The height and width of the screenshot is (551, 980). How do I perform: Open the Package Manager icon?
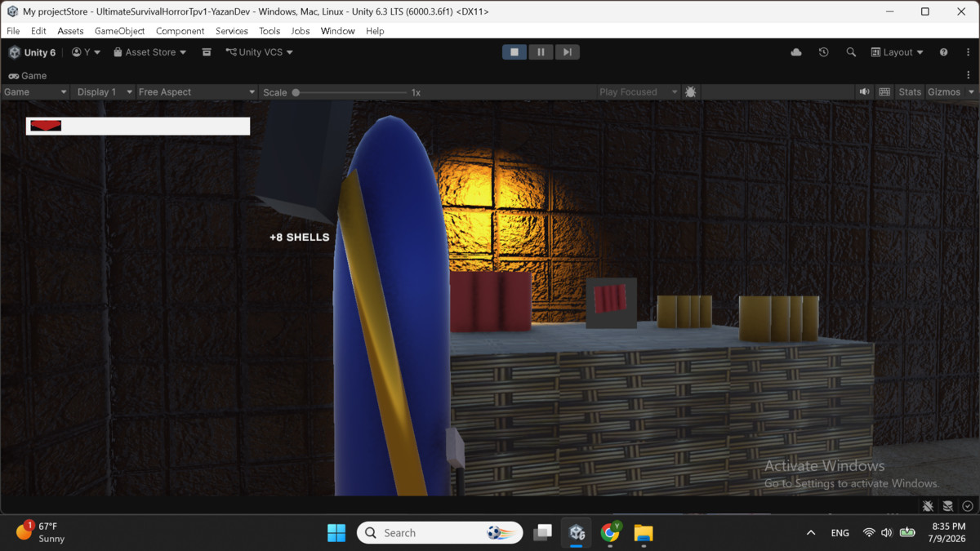click(x=207, y=52)
